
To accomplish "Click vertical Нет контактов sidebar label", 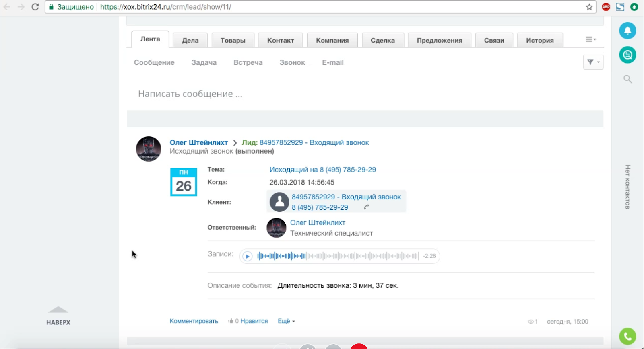I will click(627, 187).
